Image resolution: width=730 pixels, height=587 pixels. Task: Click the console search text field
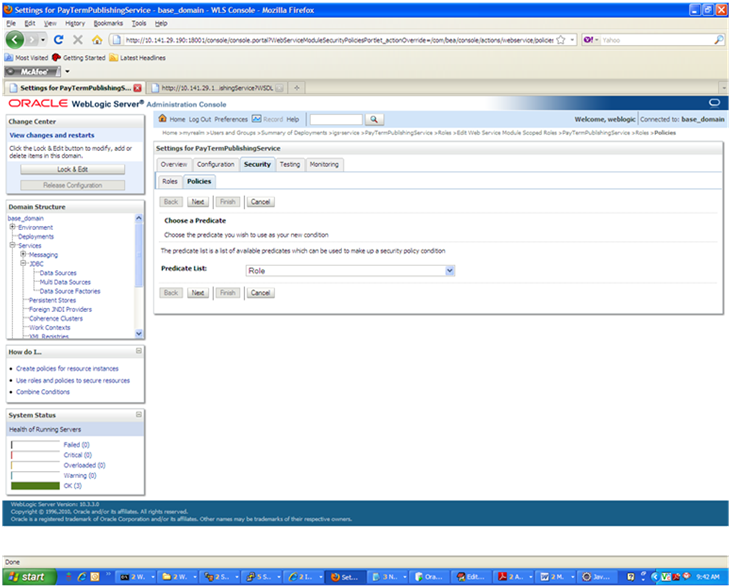[x=336, y=120]
